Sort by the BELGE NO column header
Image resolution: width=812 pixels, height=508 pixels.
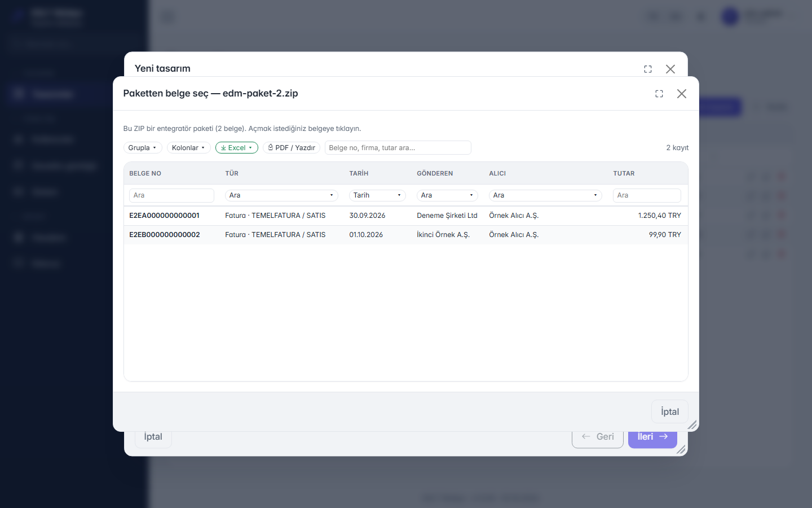[x=145, y=173]
